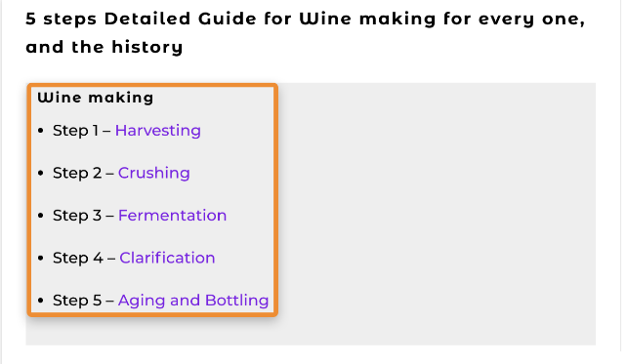The image size is (627, 364).
Task: Click the 'Step 4 –' label text
Action: (x=84, y=258)
